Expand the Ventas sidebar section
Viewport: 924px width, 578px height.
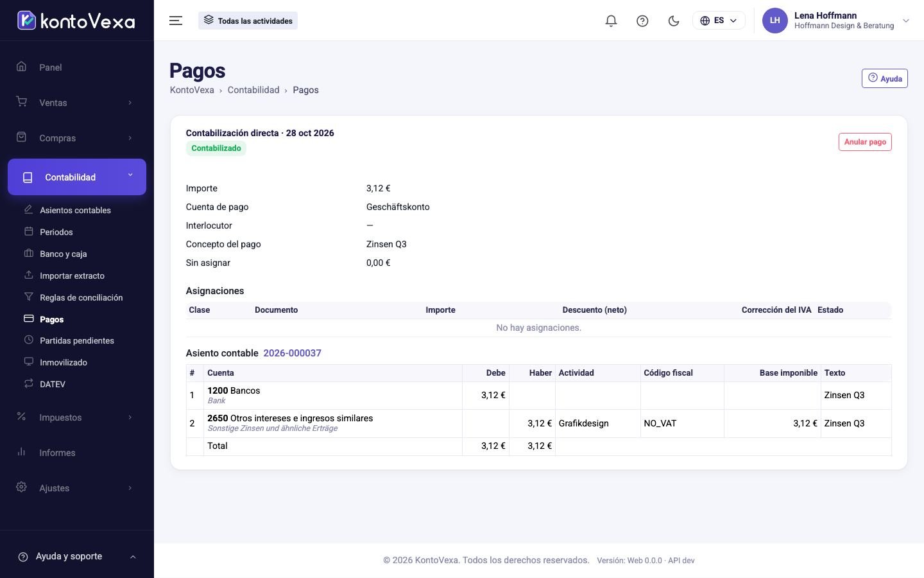[77, 103]
